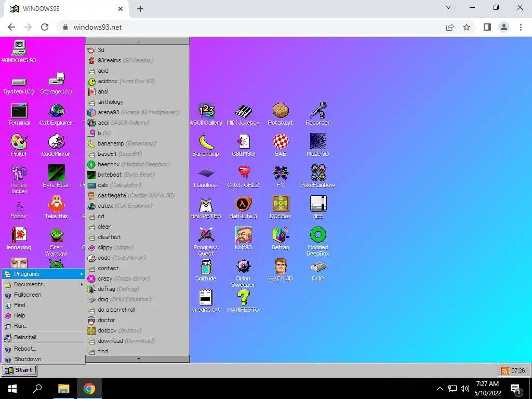Open the Take this icon
532x399 pixels.
[56, 208]
